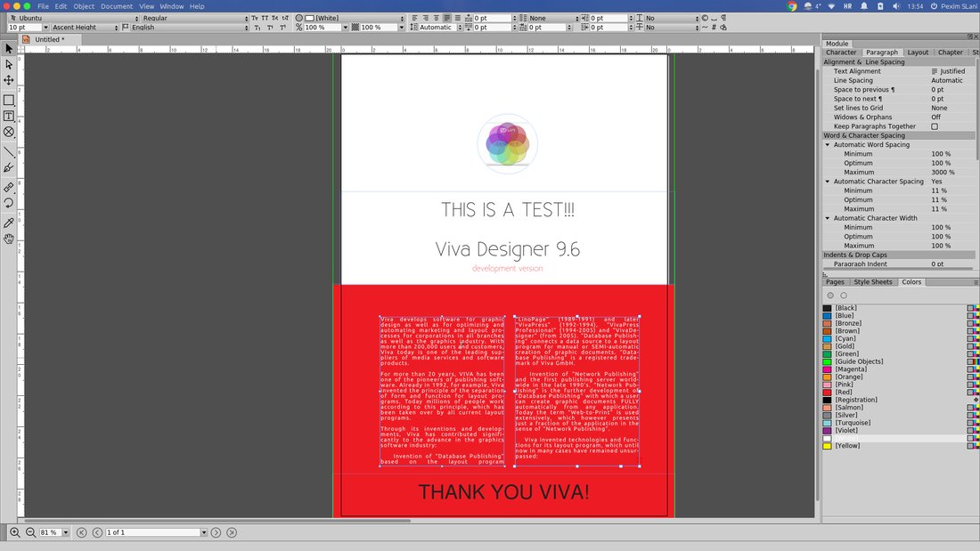Viewport: 980px width, 551px height.
Task: Click the page number field 1 of 1
Action: [x=152, y=532]
